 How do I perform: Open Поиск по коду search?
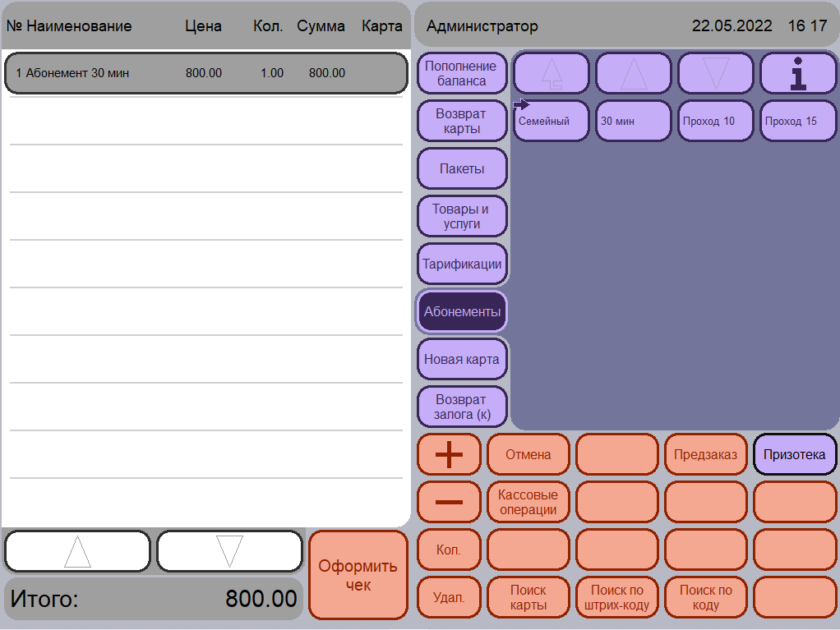705,597
